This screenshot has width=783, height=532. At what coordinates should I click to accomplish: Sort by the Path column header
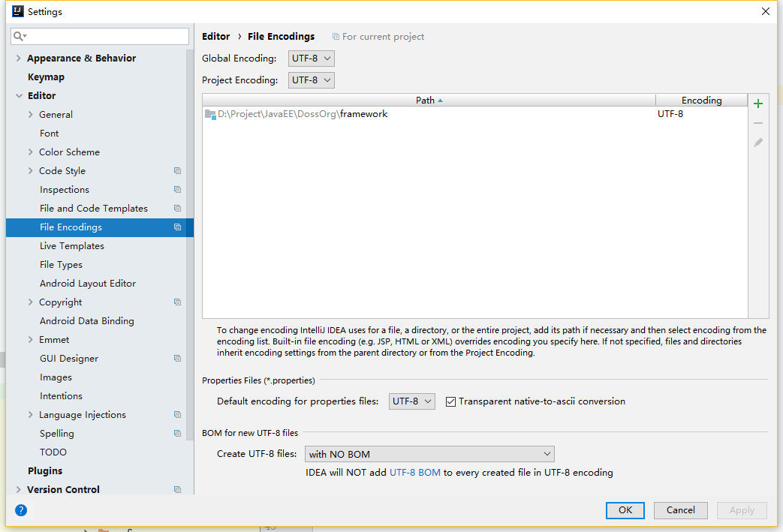coord(429,101)
